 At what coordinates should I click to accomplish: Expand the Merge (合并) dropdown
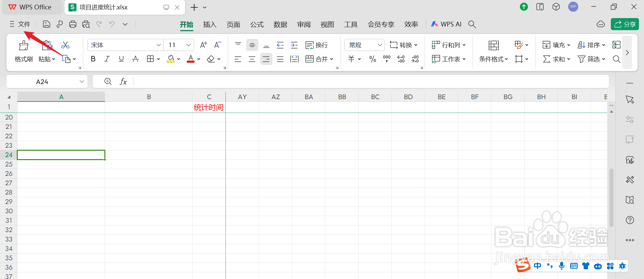coord(332,59)
